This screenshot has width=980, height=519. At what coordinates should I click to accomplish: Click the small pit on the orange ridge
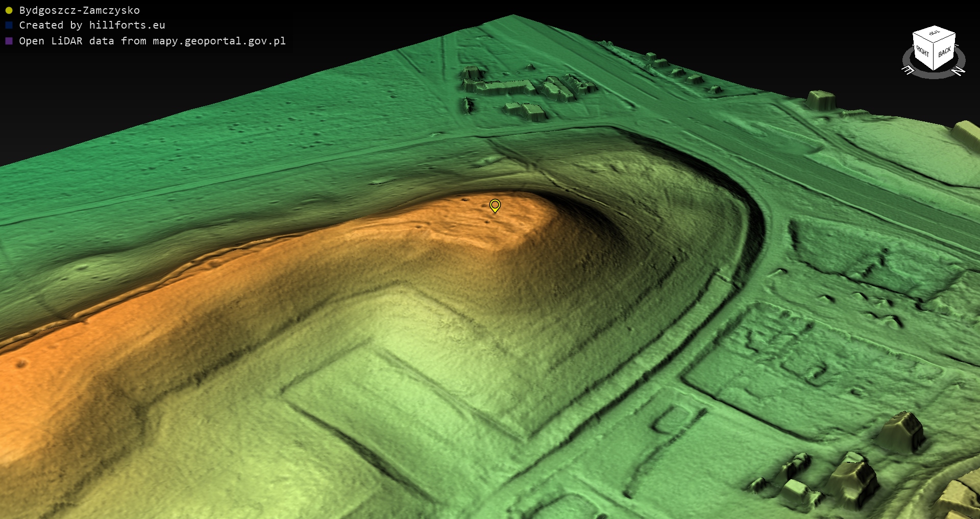21,364
